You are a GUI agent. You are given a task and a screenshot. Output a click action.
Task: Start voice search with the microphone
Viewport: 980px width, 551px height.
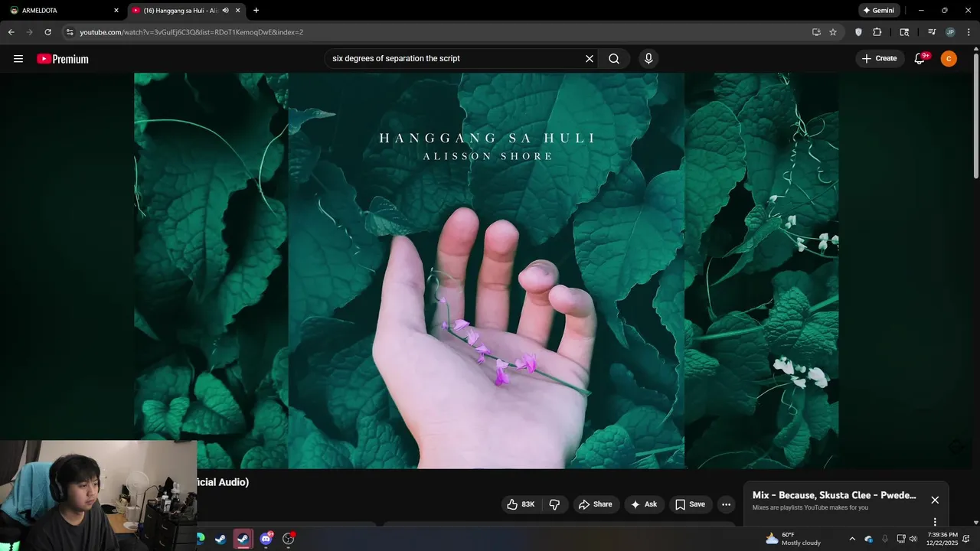click(648, 59)
